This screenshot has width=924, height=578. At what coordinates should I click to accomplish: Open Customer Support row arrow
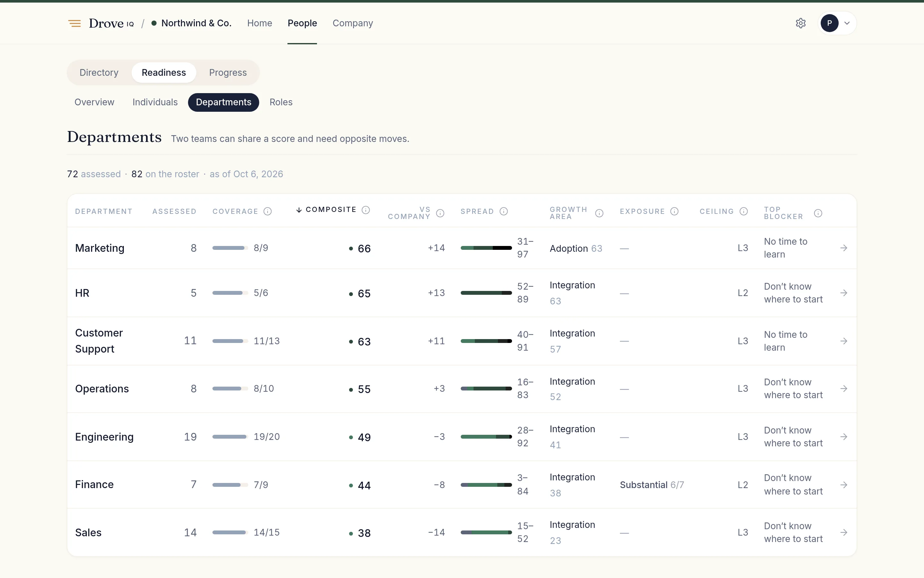tap(844, 341)
